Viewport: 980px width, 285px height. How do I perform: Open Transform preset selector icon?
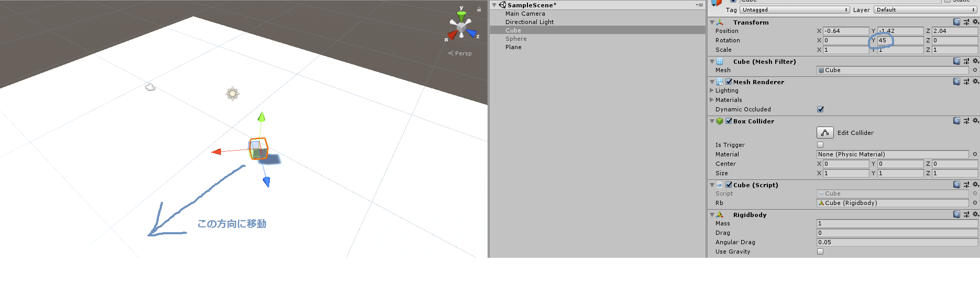click(x=966, y=22)
